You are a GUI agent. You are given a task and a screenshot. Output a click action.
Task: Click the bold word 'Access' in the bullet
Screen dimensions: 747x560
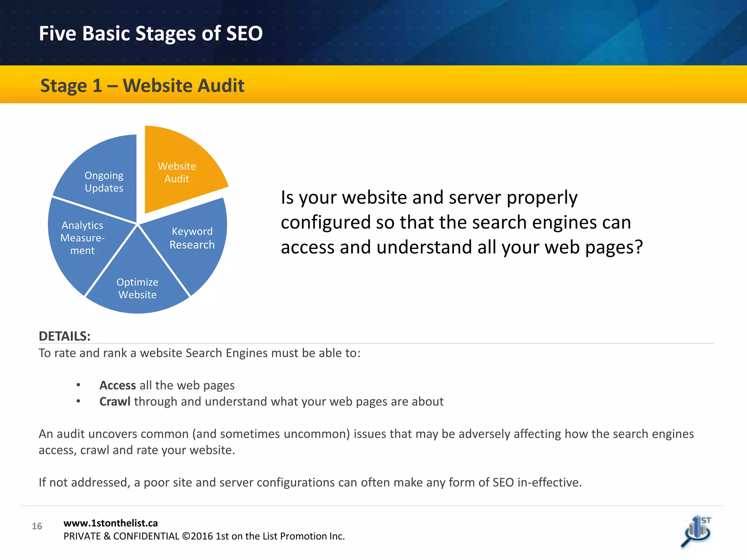(x=118, y=385)
